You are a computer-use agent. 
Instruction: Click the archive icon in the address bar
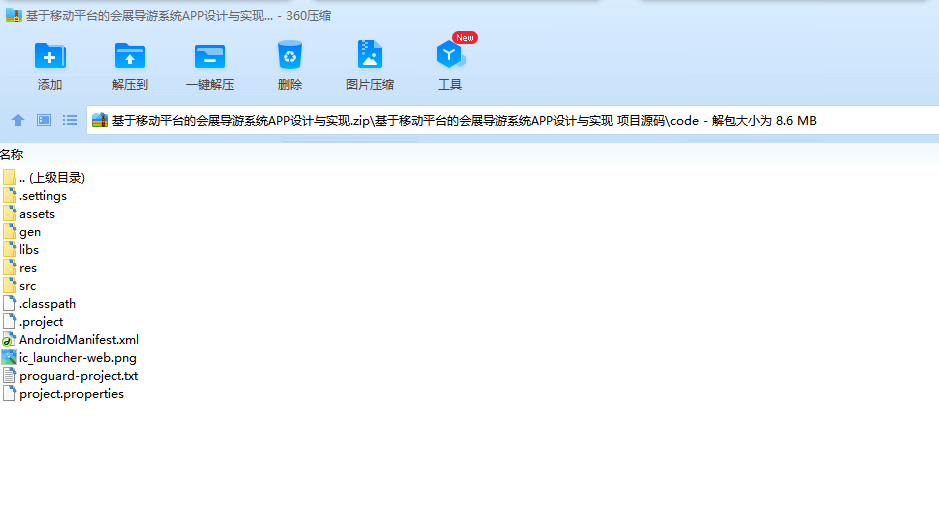click(100, 120)
